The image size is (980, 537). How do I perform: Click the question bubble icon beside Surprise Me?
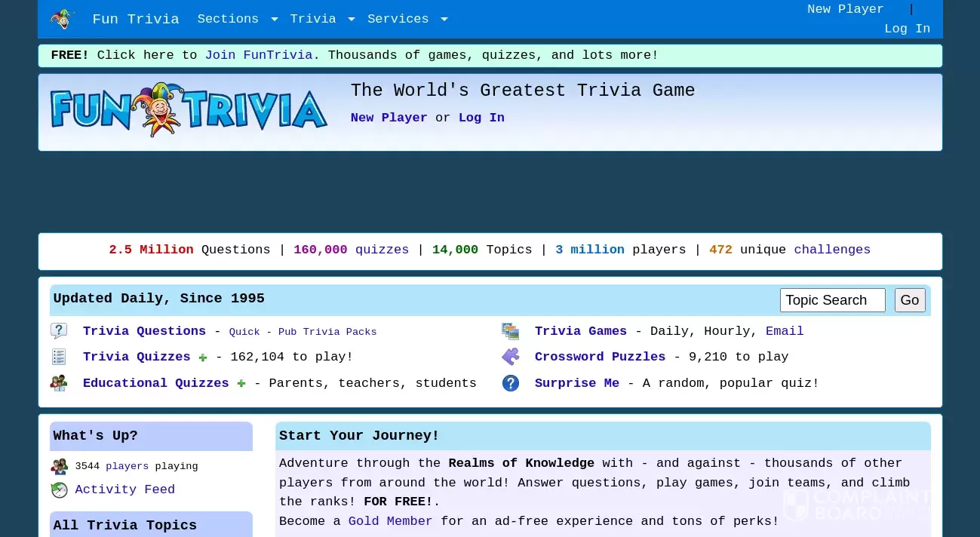511,383
